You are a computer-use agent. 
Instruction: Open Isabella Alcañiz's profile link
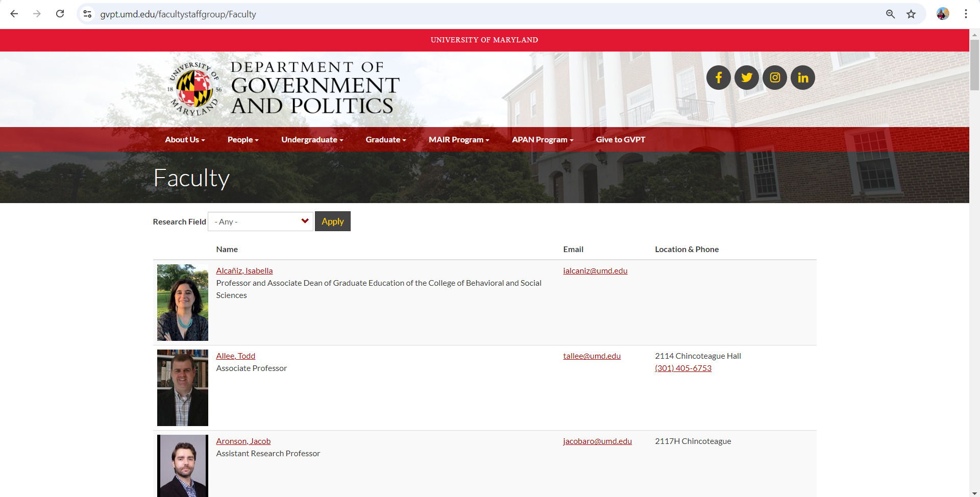click(244, 271)
